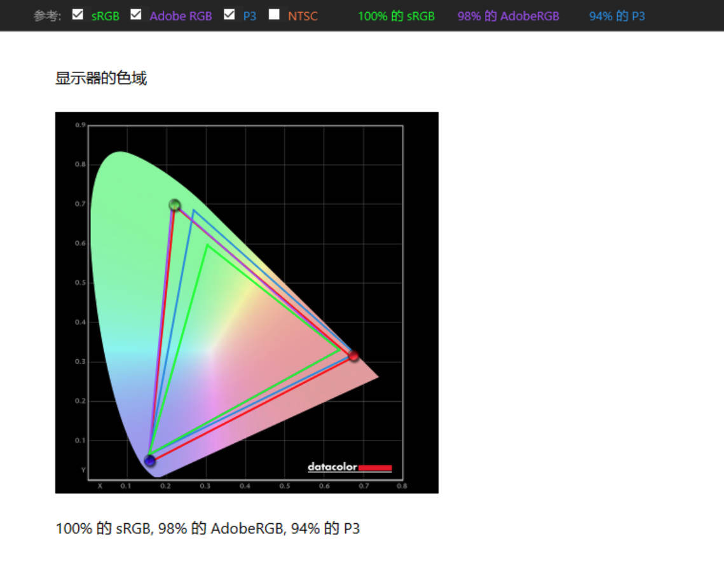Select the blue primary marker on chart

[x=150, y=461]
